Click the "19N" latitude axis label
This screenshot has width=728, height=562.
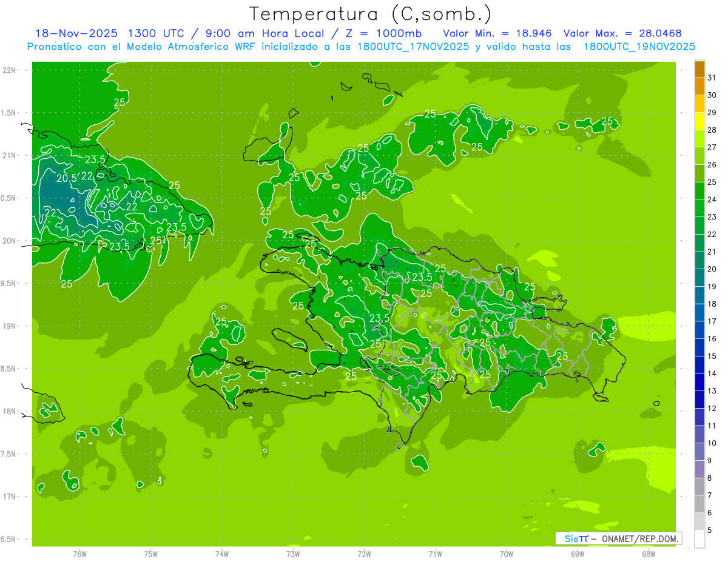pos(10,326)
